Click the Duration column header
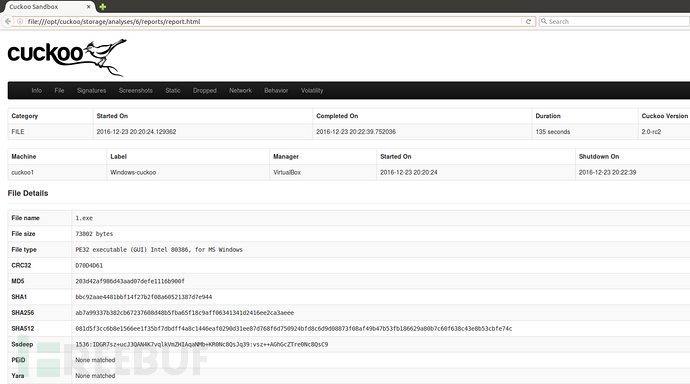690x384 pixels. point(548,116)
